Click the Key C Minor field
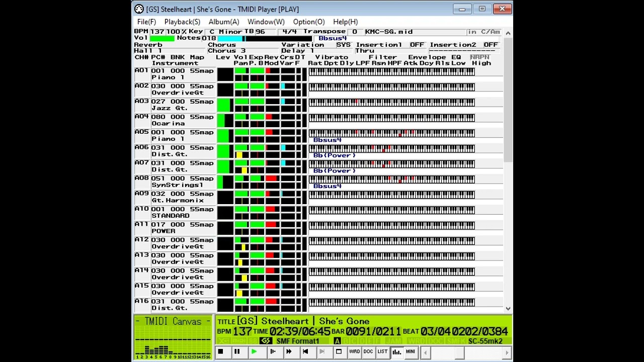644x362 pixels. (x=224, y=32)
